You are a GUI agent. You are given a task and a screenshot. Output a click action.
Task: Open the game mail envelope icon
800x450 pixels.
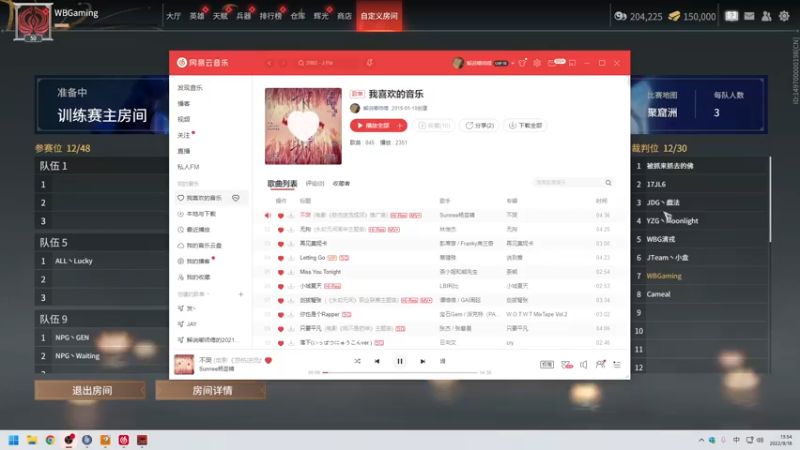coord(749,16)
